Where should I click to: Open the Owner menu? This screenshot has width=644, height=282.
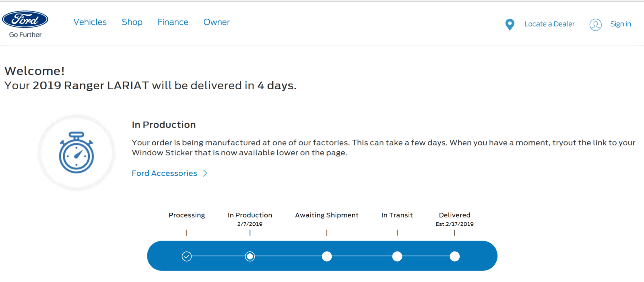click(217, 22)
